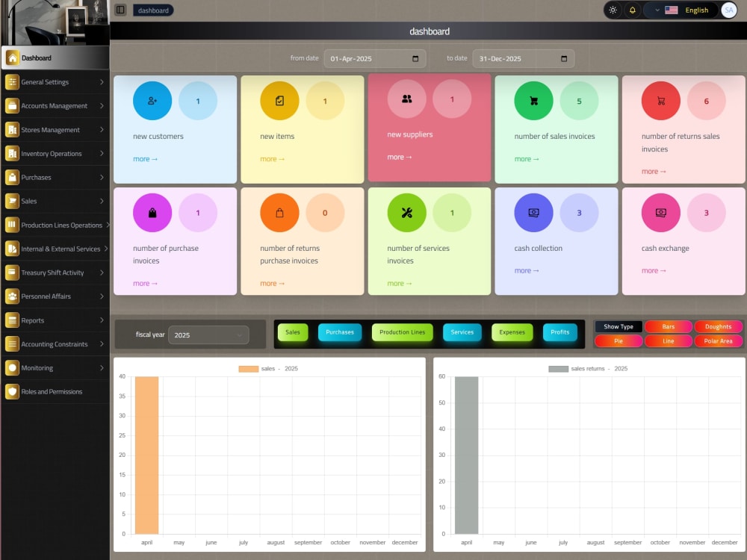Open notifications bell icon
This screenshot has height=560, width=747.
tap(633, 10)
